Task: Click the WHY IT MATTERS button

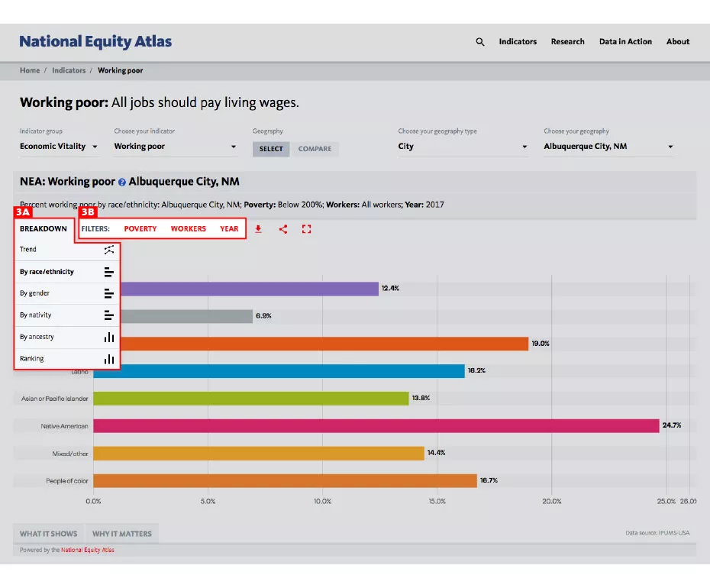Action: [121, 534]
